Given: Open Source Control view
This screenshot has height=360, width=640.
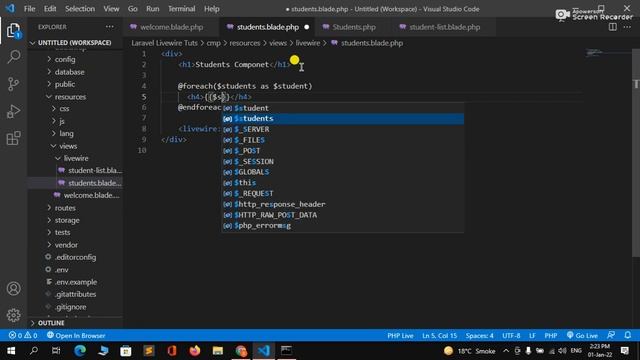Looking at the screenshot, I should [x=13, y=84].
